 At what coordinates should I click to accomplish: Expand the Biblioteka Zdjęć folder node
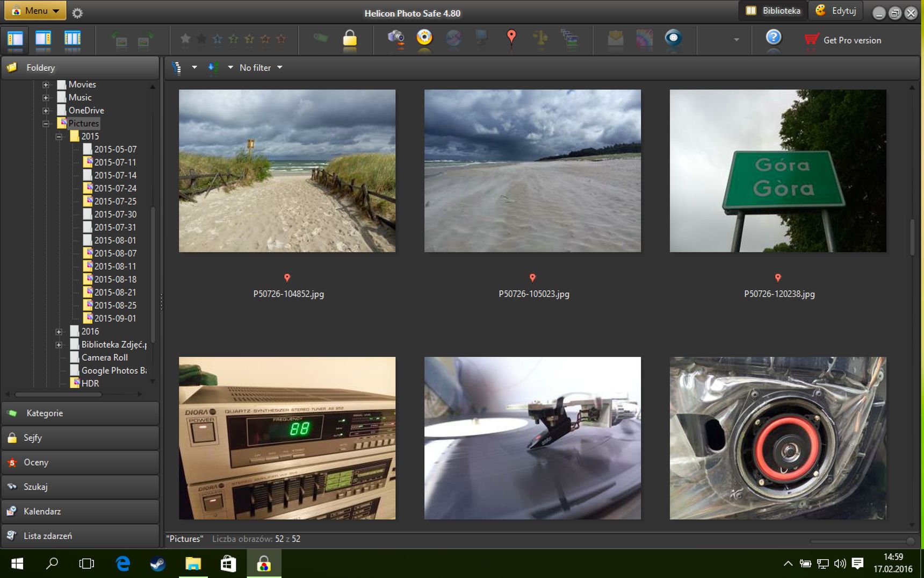59,345
